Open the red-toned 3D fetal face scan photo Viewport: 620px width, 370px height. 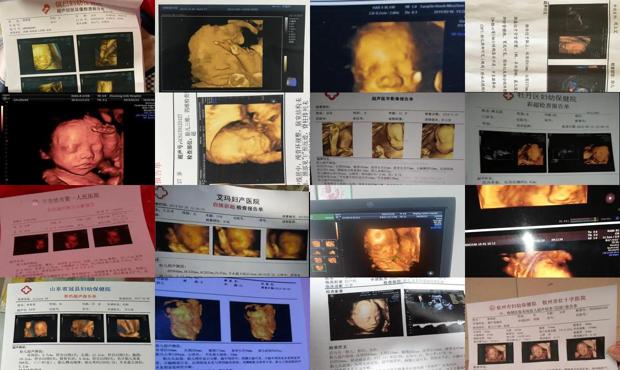tap(78, 139)
